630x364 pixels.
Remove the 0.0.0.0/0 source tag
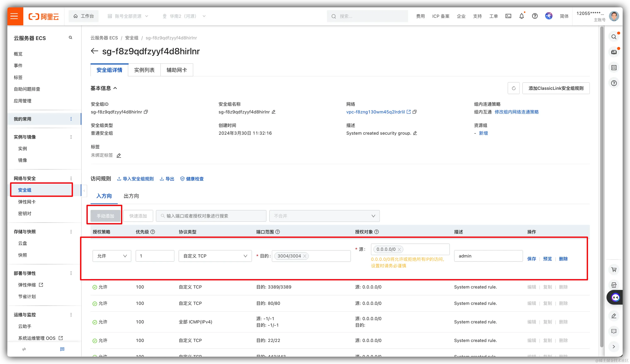point(399,249)
